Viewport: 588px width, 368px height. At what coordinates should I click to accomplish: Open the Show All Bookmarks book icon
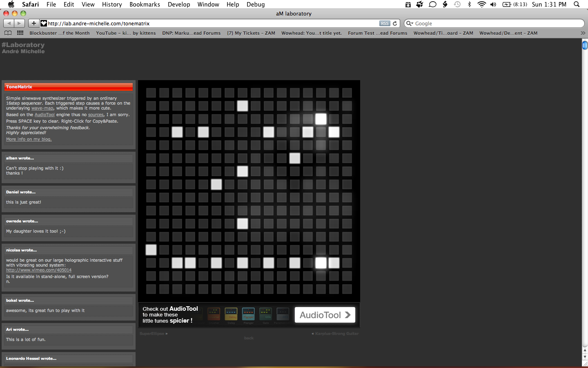tap(8, 33)
